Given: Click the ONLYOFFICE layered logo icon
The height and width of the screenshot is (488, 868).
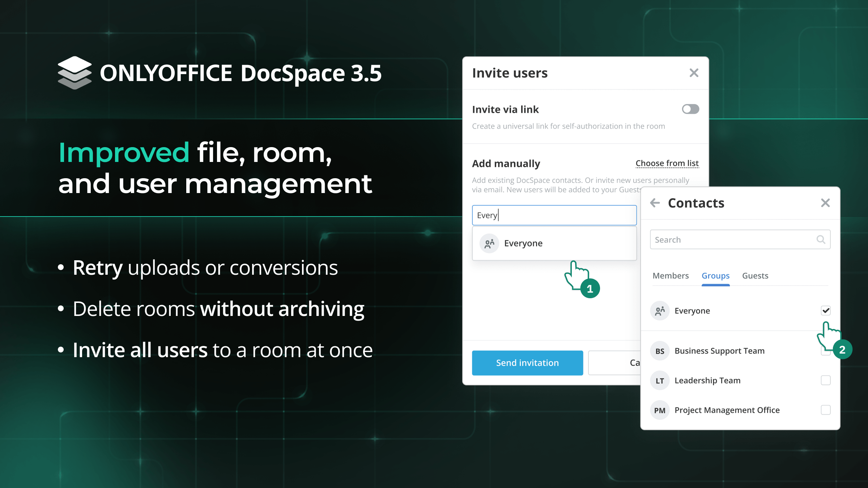Looking at the screenshot, I should (75, 73).
